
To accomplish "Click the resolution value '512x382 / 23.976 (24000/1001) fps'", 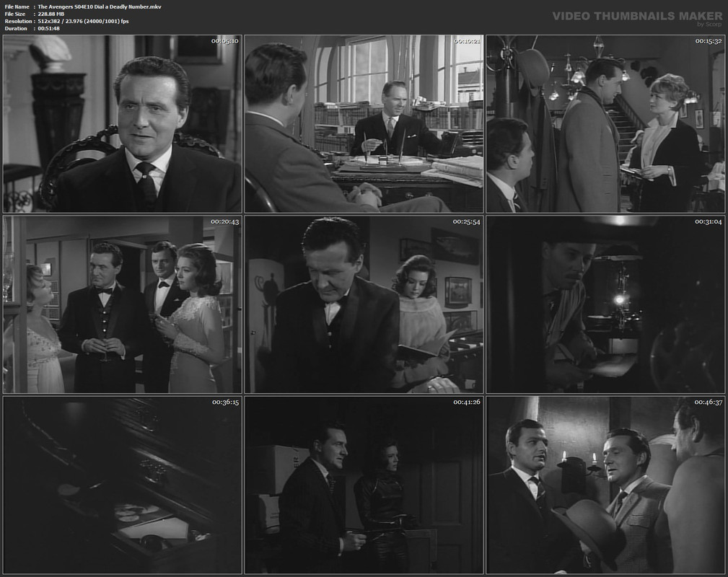I will point(83,22).
